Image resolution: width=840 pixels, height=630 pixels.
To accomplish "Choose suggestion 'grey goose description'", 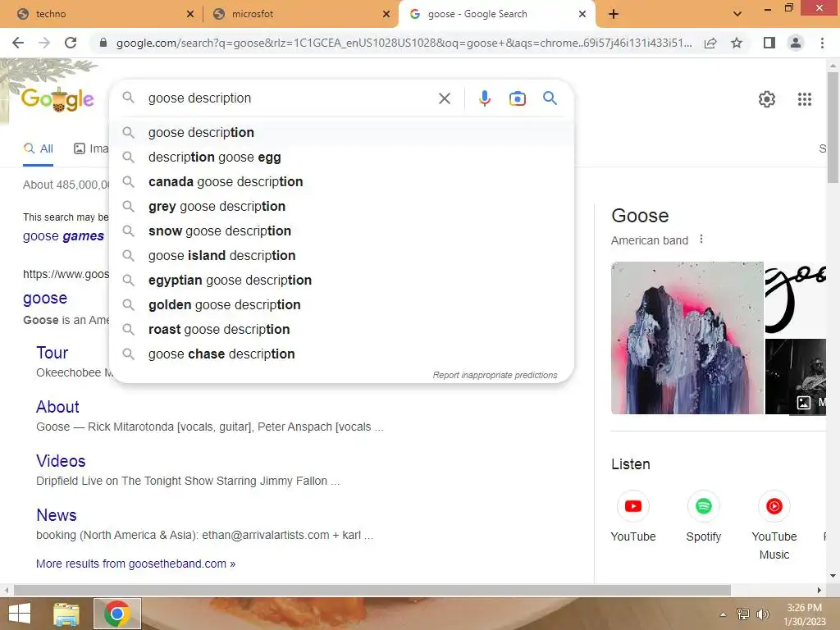I will [341, 206].
